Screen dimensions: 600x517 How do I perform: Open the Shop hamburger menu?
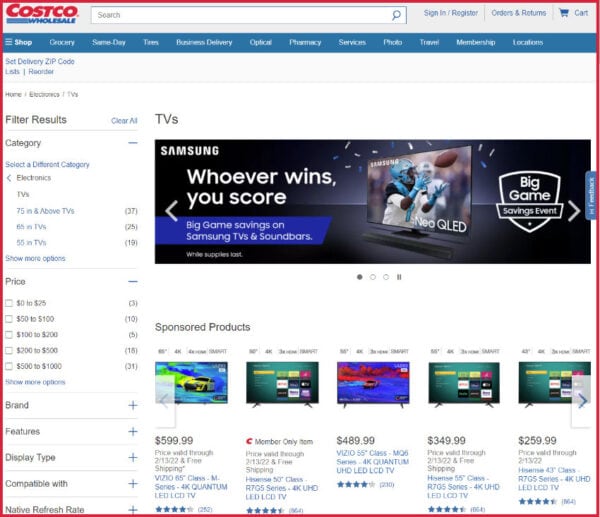pyautogui.click(x=18, y=42)
